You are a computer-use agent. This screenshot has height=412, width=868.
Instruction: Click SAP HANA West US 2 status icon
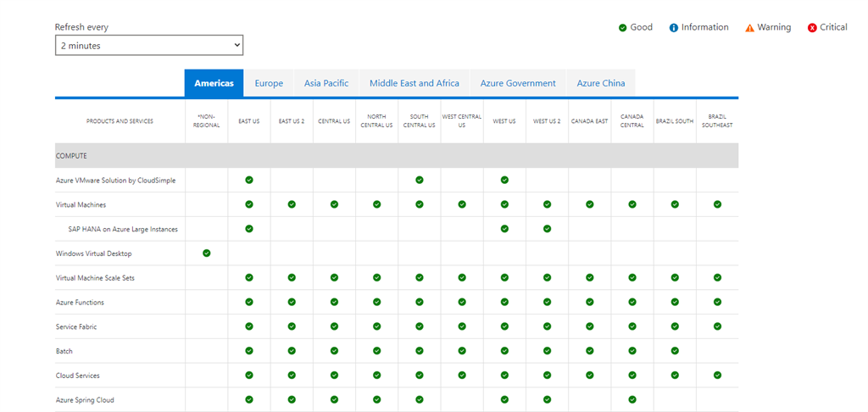pos(547,229)
